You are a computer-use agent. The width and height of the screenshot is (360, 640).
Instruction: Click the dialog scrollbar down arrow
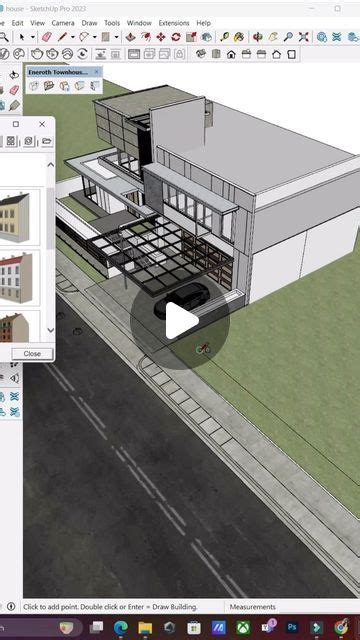click(x=51, y=330)
